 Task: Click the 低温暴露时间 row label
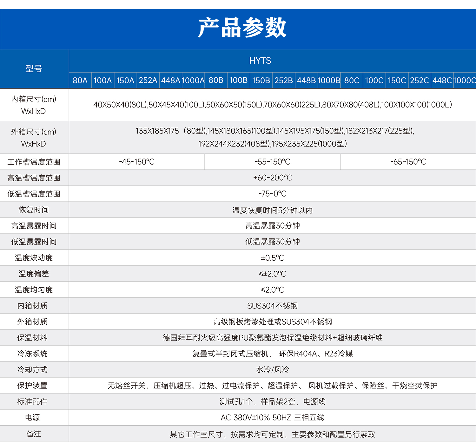(34, 242)
